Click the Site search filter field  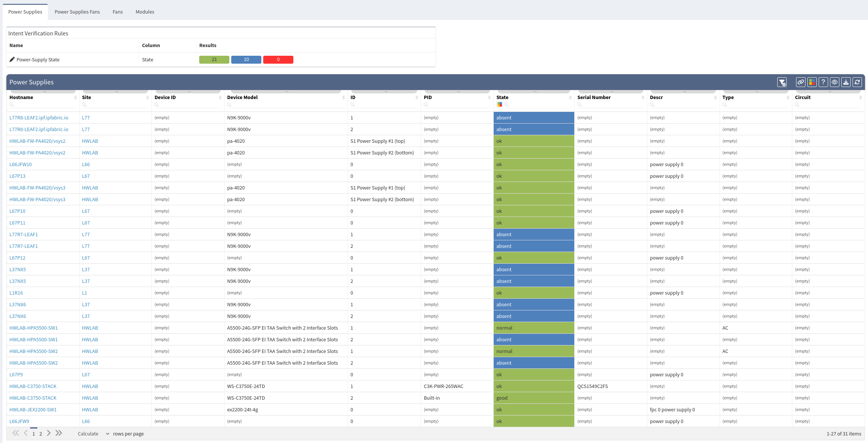116,105
